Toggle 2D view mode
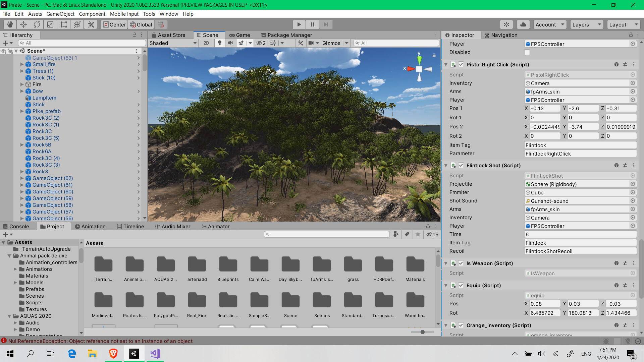 coord(206,43)
